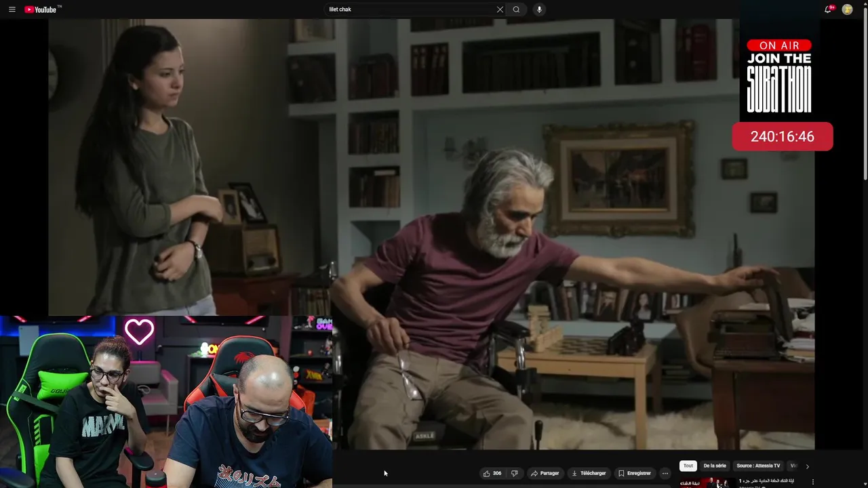
Task: Open account avatar menu
Action: tap(847, 9)
